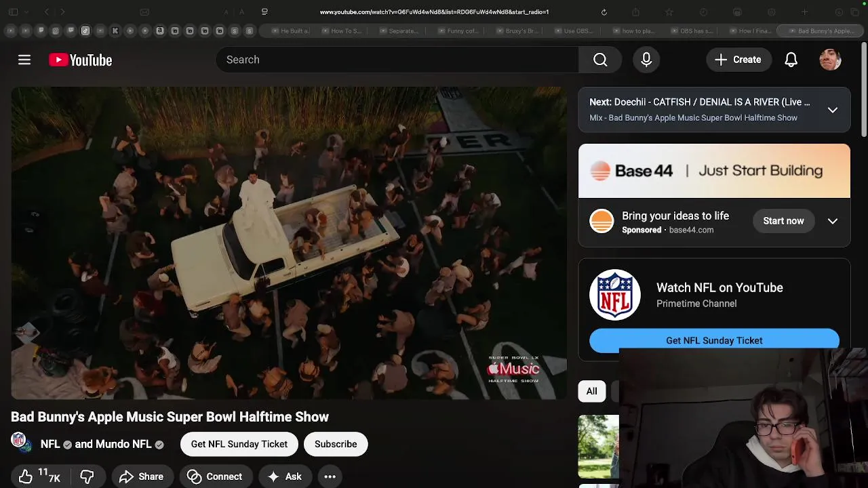The image size is (868, 488).
Task: Click Get NFL Sunday Ticket beside Subscribe
Action: click(x=239, y=444)
